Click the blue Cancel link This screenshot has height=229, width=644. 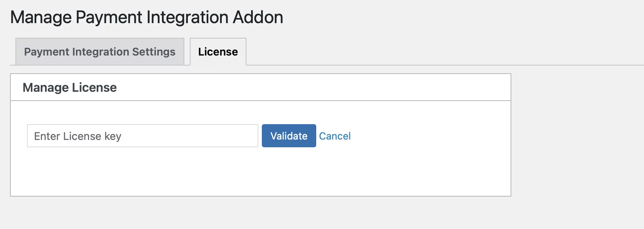coord(335,136)
